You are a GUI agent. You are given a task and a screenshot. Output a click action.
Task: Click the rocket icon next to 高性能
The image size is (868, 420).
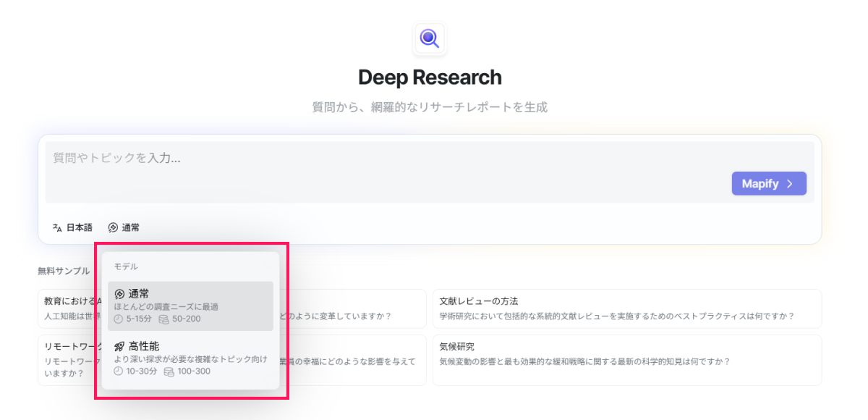coord(119,346)
